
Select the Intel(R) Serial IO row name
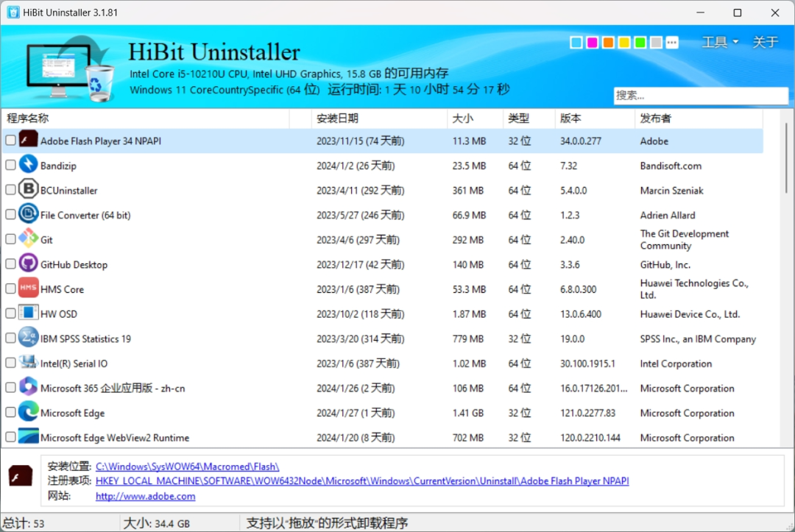click(x=74, y=363)
